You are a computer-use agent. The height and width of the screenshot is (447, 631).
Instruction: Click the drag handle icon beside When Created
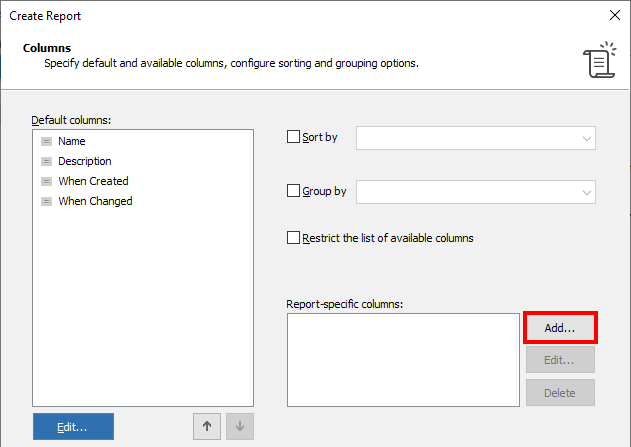[46, 181]
